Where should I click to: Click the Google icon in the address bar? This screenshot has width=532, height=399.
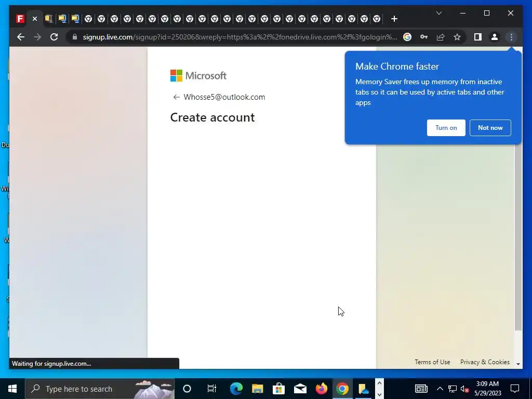tap(407, 37)
